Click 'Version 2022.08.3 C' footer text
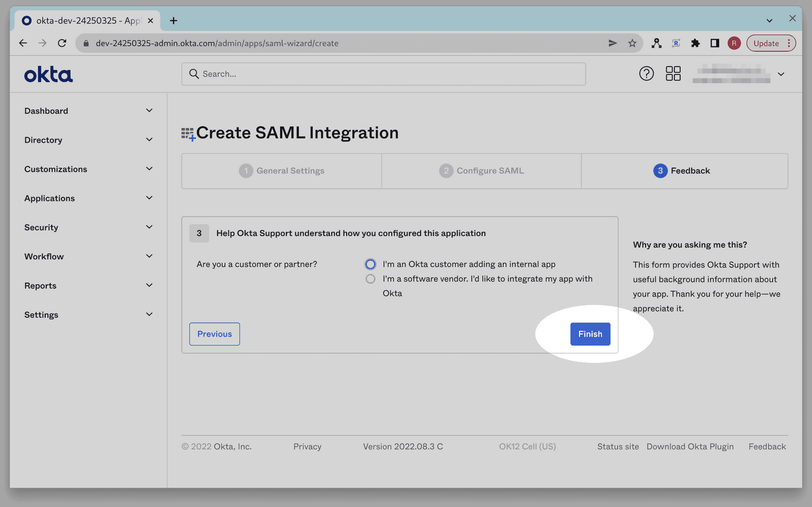The height and width of the screenshot is (507, 812). click(x=403, y=447)
